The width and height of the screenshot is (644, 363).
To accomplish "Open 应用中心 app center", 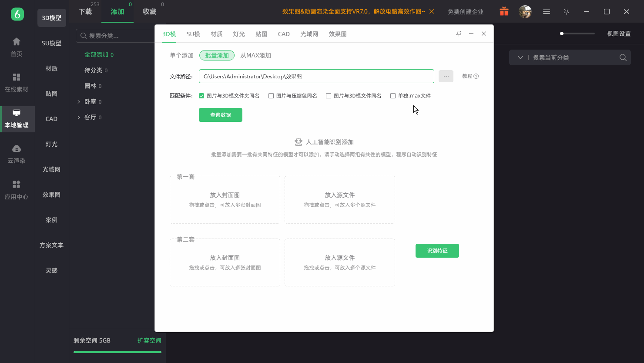I will [x=17, y=190].
